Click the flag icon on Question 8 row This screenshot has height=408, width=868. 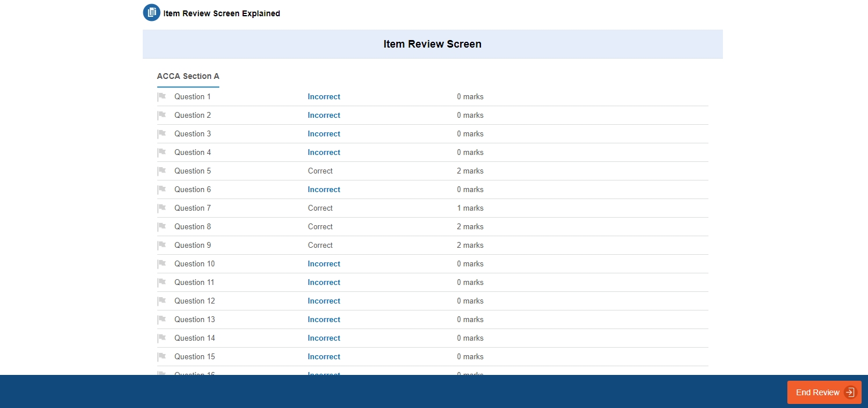click(x=162, y=227)
